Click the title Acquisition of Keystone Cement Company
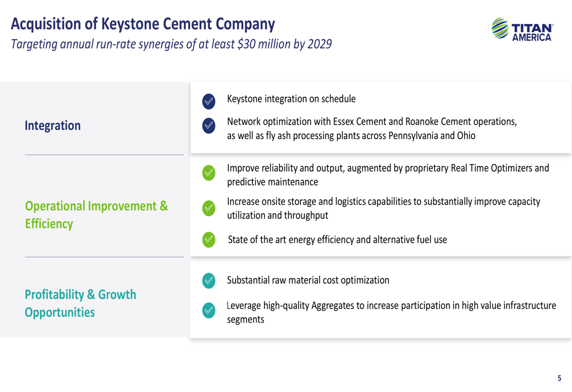 pyautogui.click(x=142, y=24)
